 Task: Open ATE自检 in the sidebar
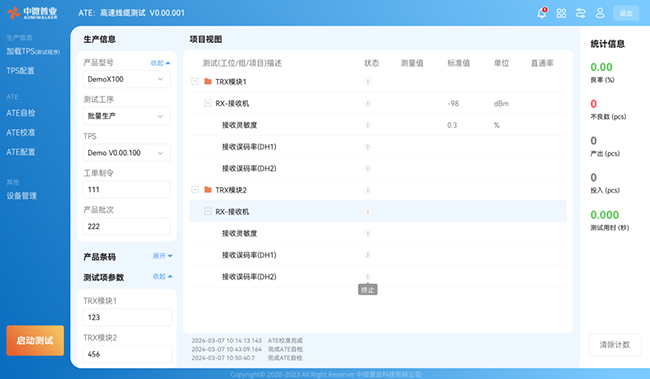point(21,113)
